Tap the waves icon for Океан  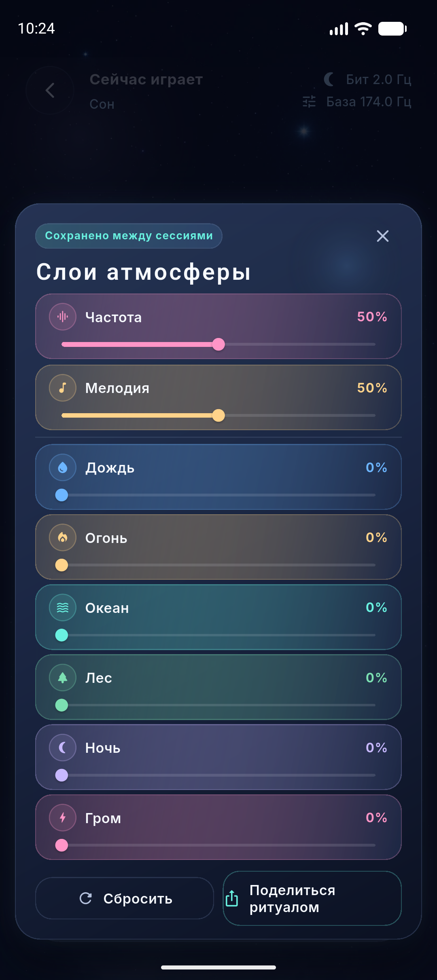pos(63,607)
